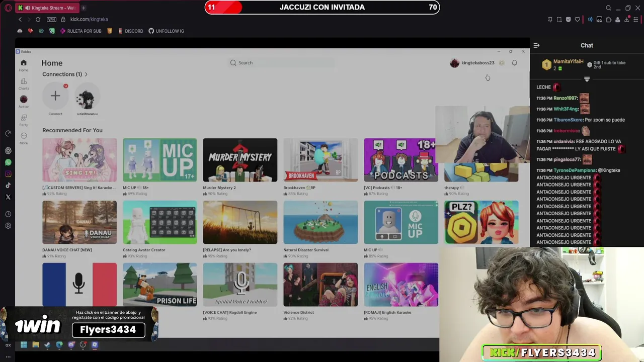Open the [RELAPSE] Are you lonely? tile
644x362 pixels.
pyautogui.click(x=240, y=222)
